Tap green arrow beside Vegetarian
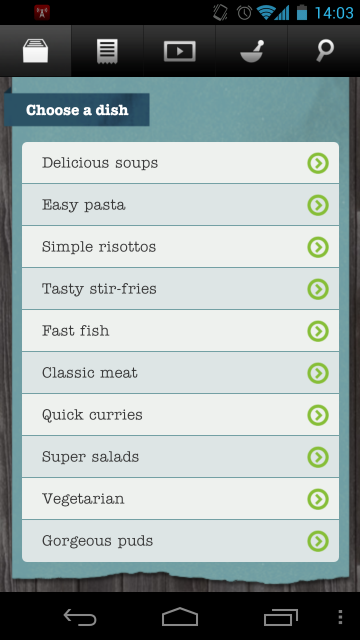 [x=318, y=499]
